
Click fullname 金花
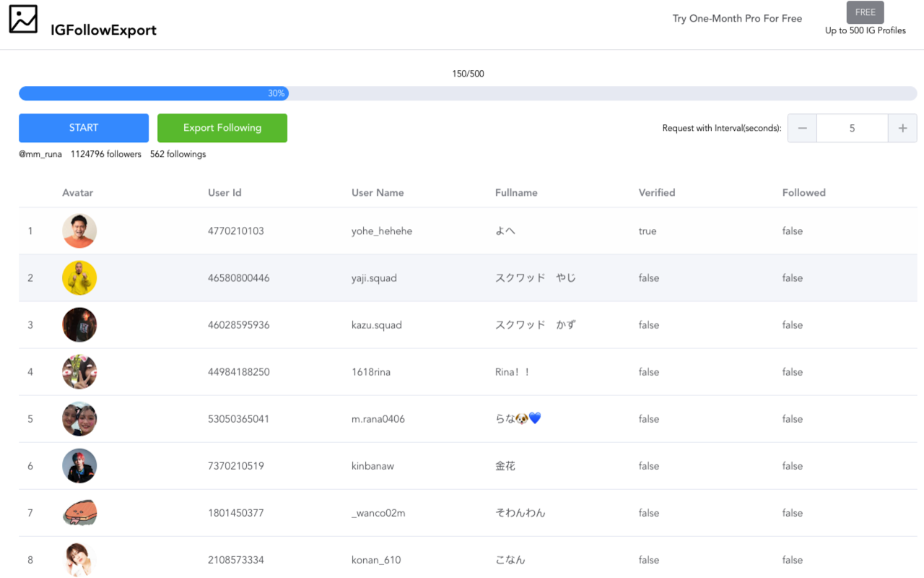click(505, 466)
